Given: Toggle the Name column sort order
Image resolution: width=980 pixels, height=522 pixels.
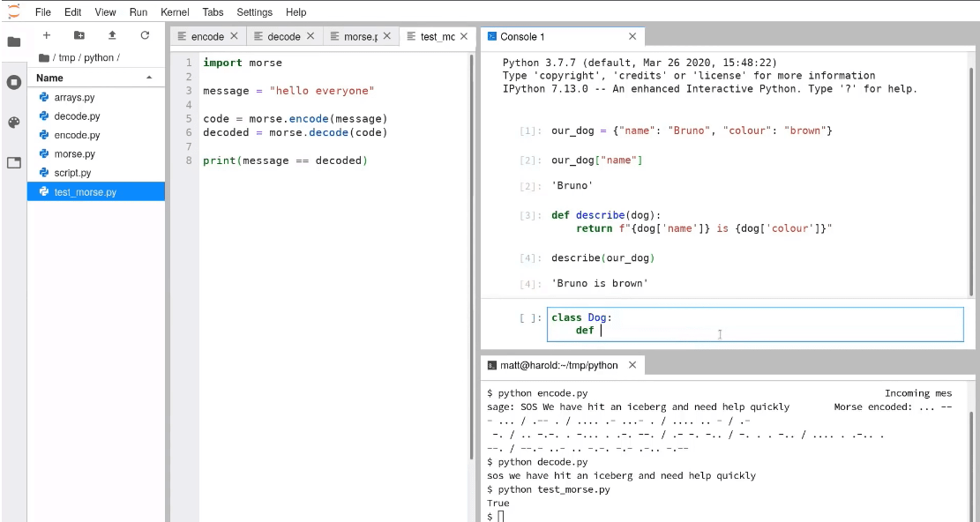Looking at the screenshot, I should (x=50, y=78).
